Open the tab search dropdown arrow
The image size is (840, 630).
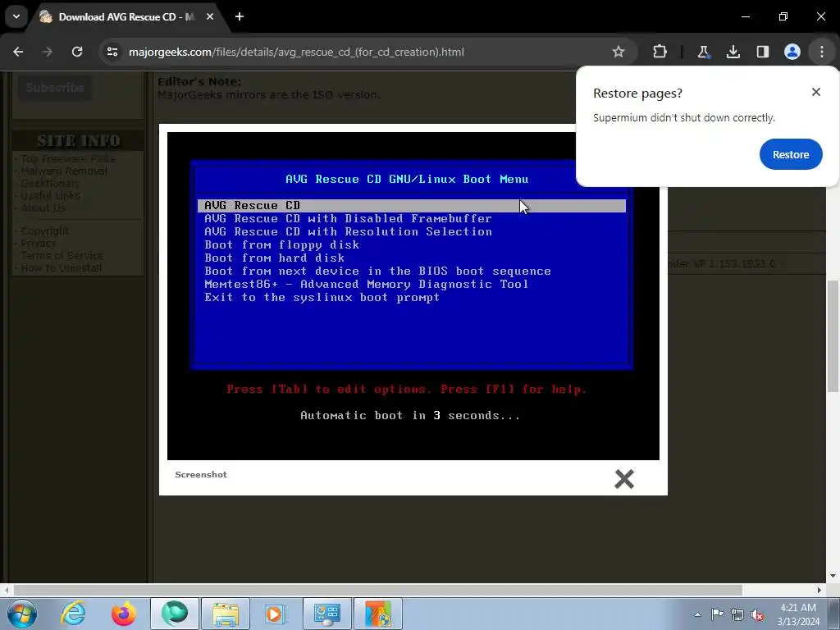tap(16, 16)
